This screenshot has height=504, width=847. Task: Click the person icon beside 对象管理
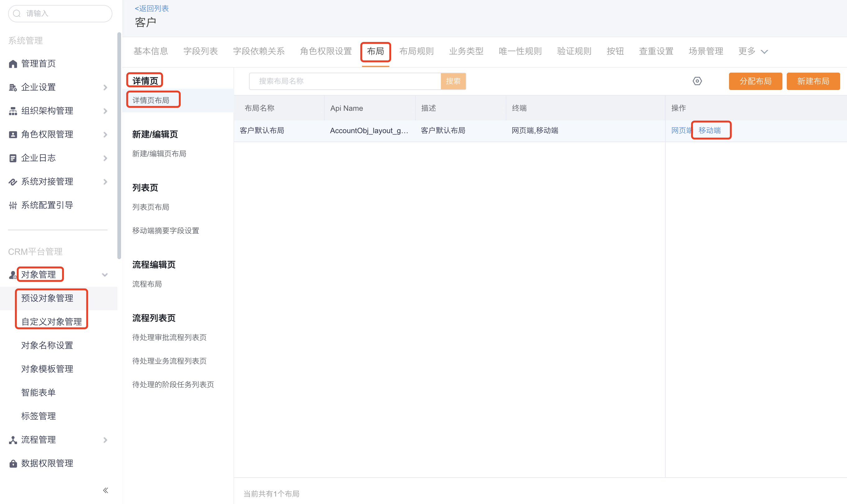pos(13,275)
